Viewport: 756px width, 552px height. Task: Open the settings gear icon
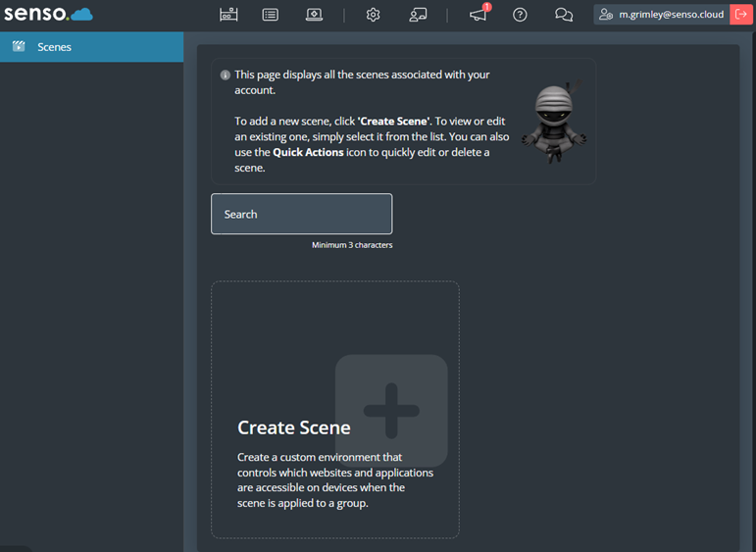coord(373,15)
